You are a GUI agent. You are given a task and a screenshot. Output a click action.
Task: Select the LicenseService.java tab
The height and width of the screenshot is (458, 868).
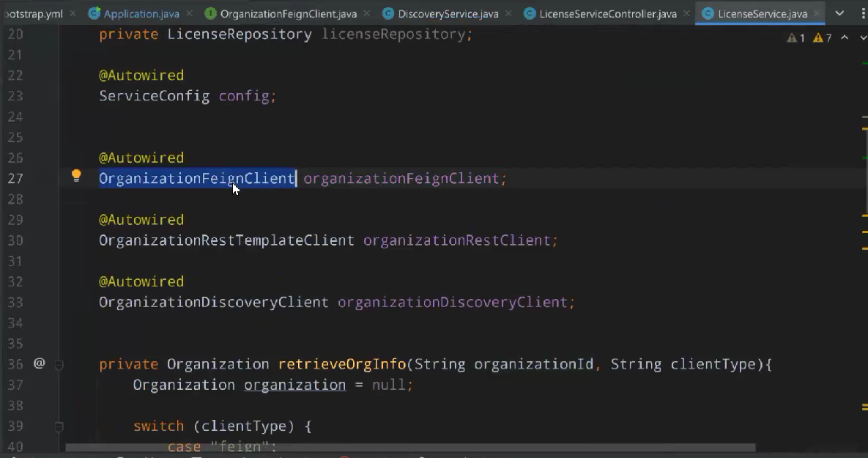pyautogui.click(x=763, y=14)
